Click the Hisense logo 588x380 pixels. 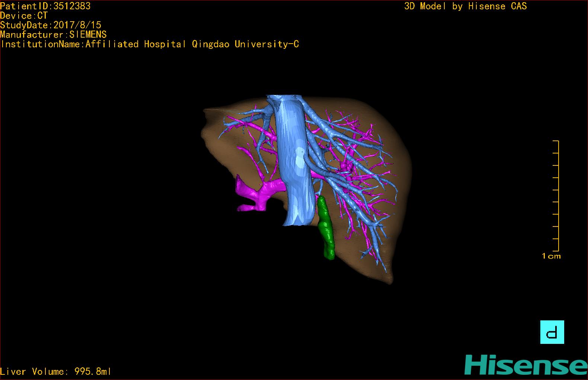coord(526,365)
